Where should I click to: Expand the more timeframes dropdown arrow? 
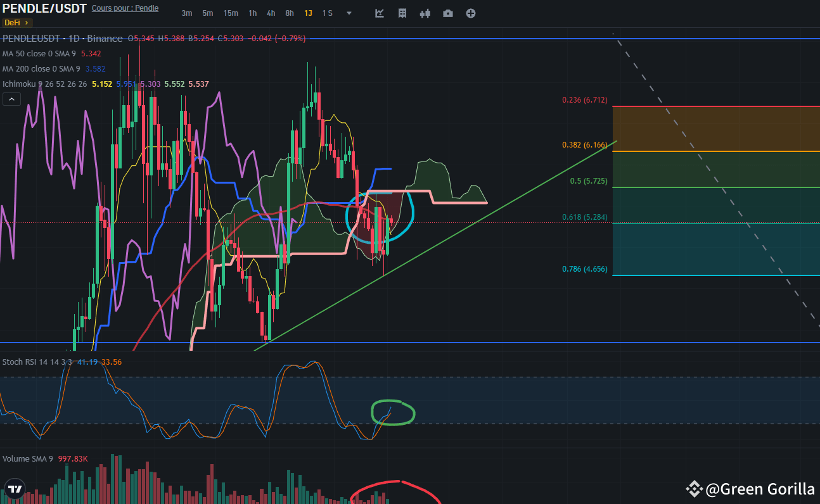[x=349, y=13]
